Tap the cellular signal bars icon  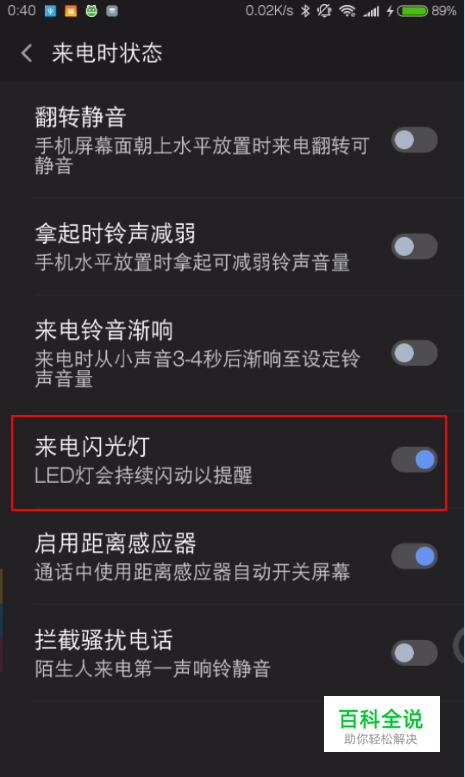371,11
